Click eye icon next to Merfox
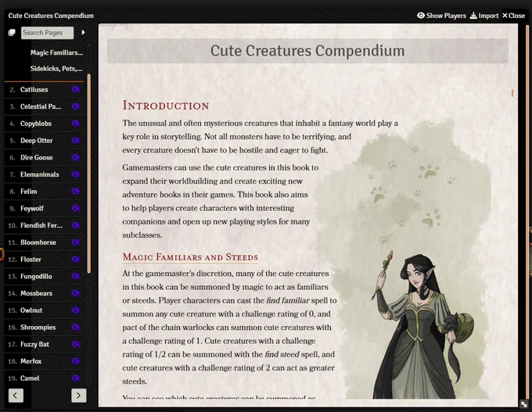532x412 pixels. (x=75, y=361)
